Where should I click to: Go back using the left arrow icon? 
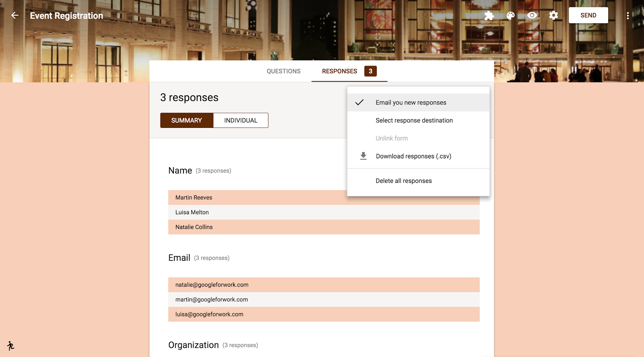[x=15, y=15]
